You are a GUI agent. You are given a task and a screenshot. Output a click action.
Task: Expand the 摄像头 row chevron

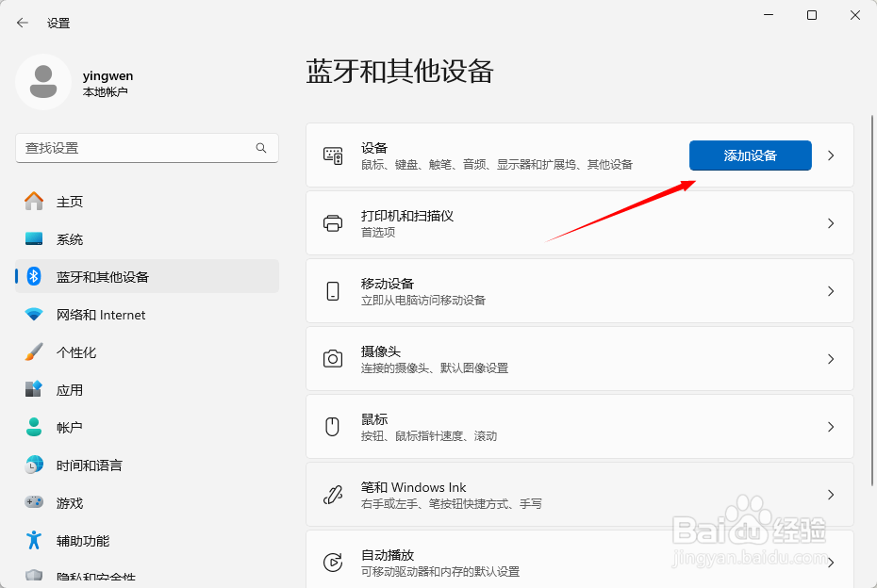830,358
